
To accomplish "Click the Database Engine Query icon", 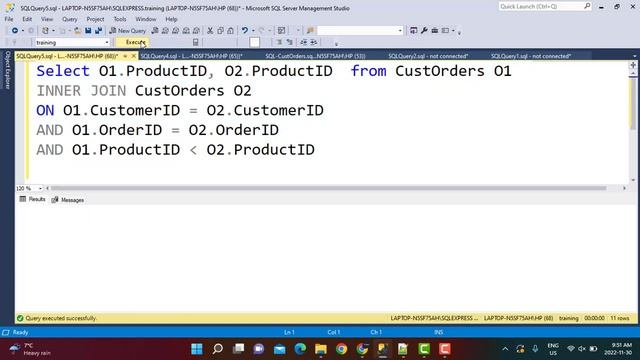I will [x=155, y=31].
